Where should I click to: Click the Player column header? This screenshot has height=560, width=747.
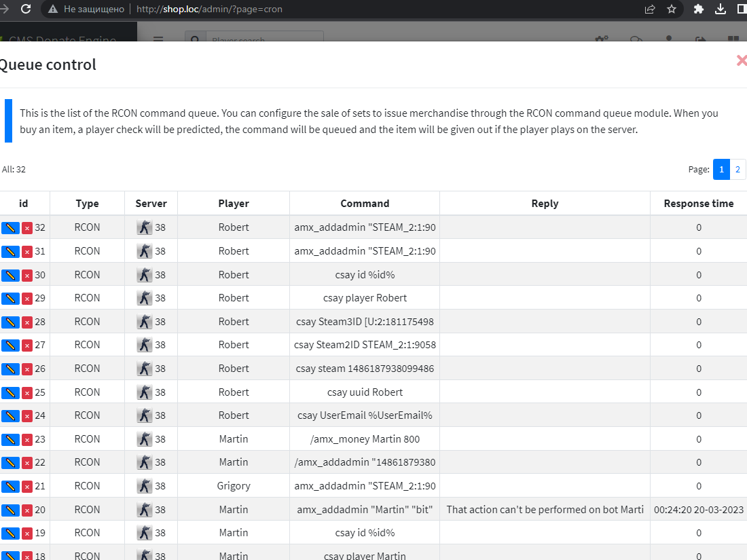(234, 204)
